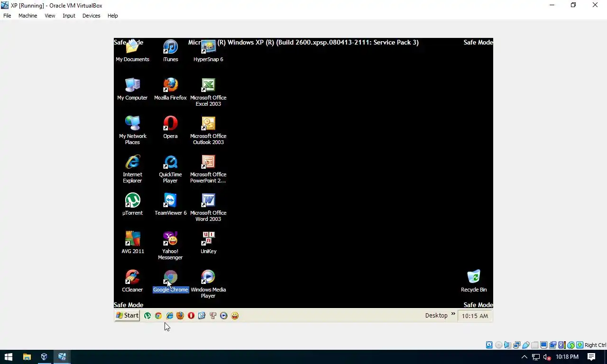Show hidden host system tray icons
This screenshot has width=607, height=364.
(524, 357)
